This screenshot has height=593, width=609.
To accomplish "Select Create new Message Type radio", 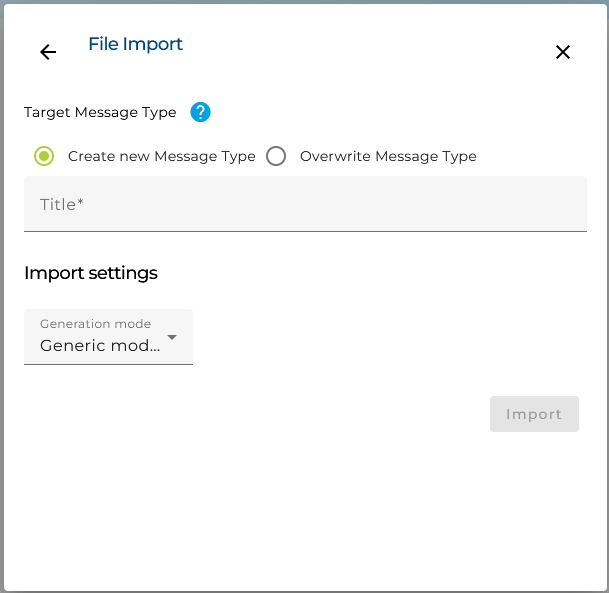I will 44,156.
